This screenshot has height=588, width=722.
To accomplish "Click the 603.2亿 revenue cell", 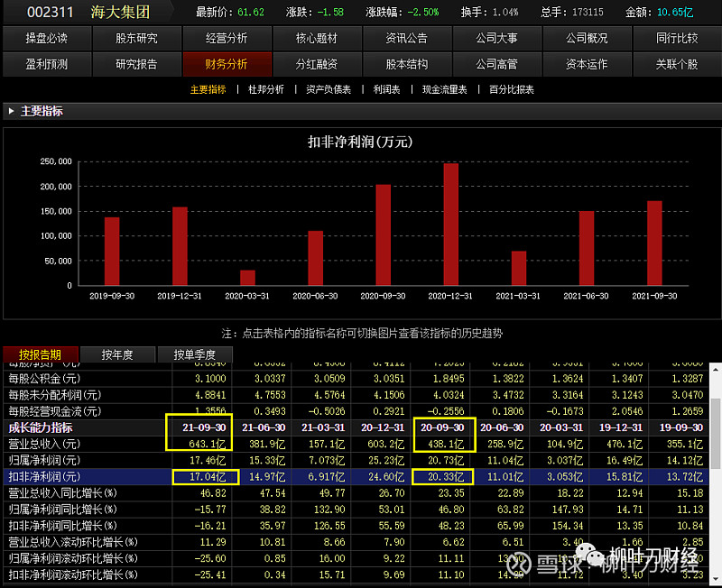I will click(386, 445).
